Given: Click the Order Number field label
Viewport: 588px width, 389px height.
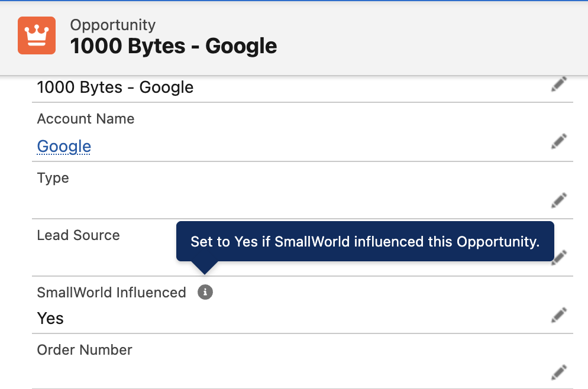Looking at the screenshot, I should (x=85, y=350).
